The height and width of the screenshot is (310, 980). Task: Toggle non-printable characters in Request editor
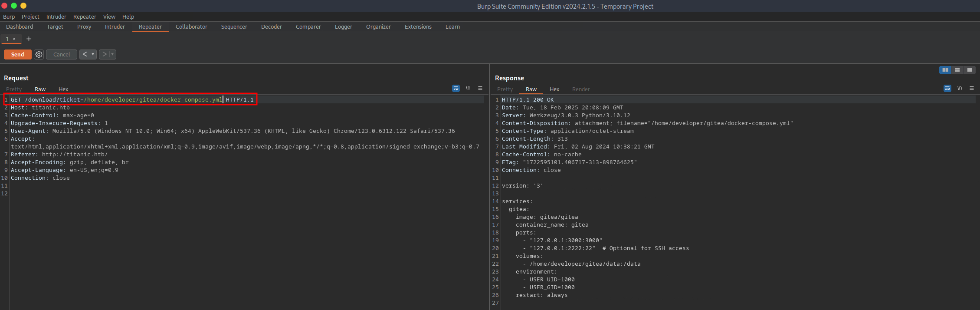click(x=468, y=88)
